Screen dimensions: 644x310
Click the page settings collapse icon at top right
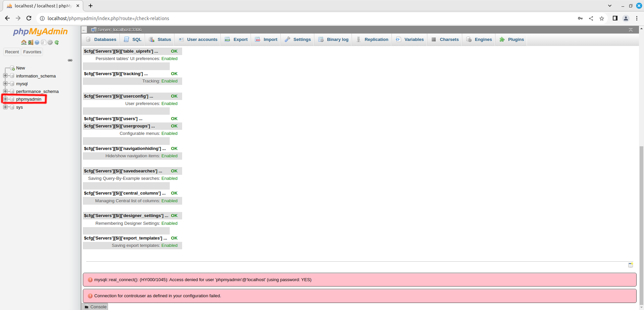pos(631,30)
